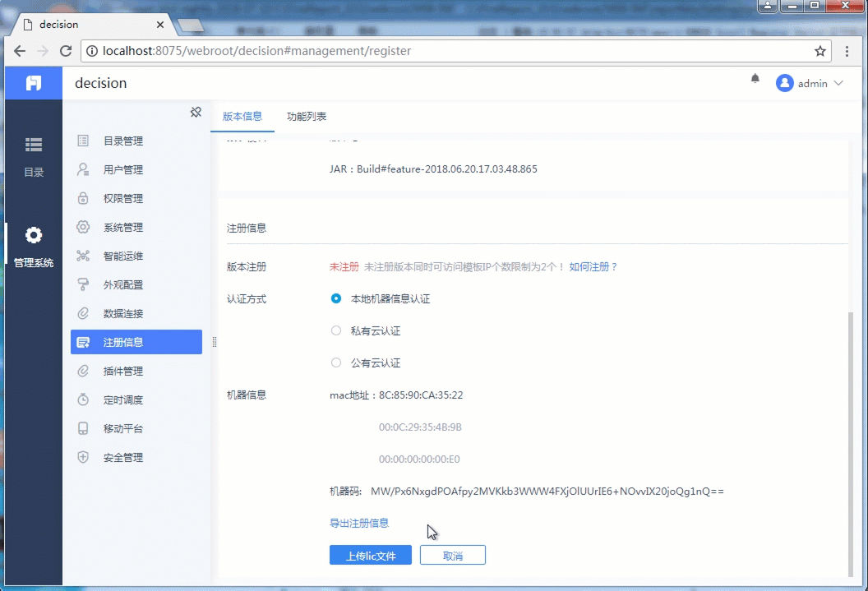Click the FineReport logo icon
Screen dimensions: 868x591
tap(34, 83)
